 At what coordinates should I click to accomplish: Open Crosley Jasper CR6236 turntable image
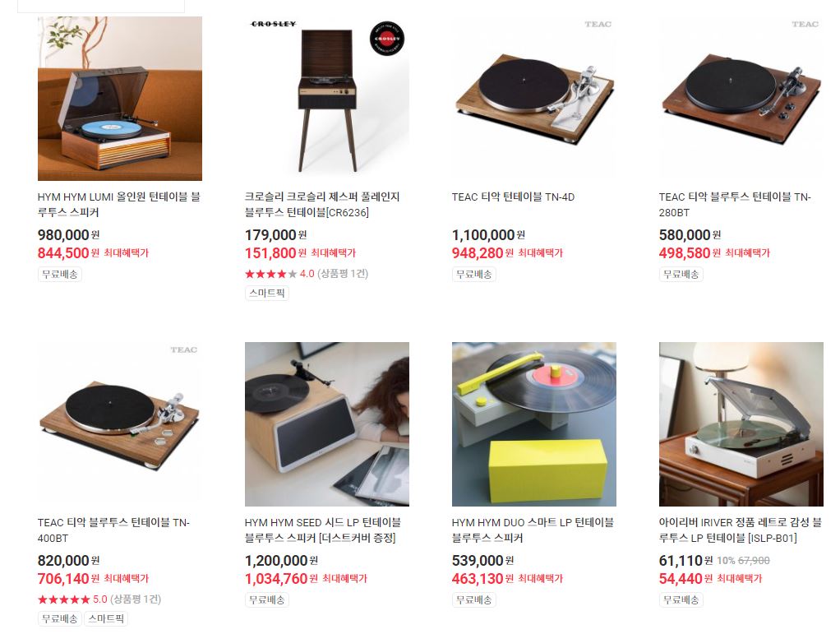tap(327, 99)
